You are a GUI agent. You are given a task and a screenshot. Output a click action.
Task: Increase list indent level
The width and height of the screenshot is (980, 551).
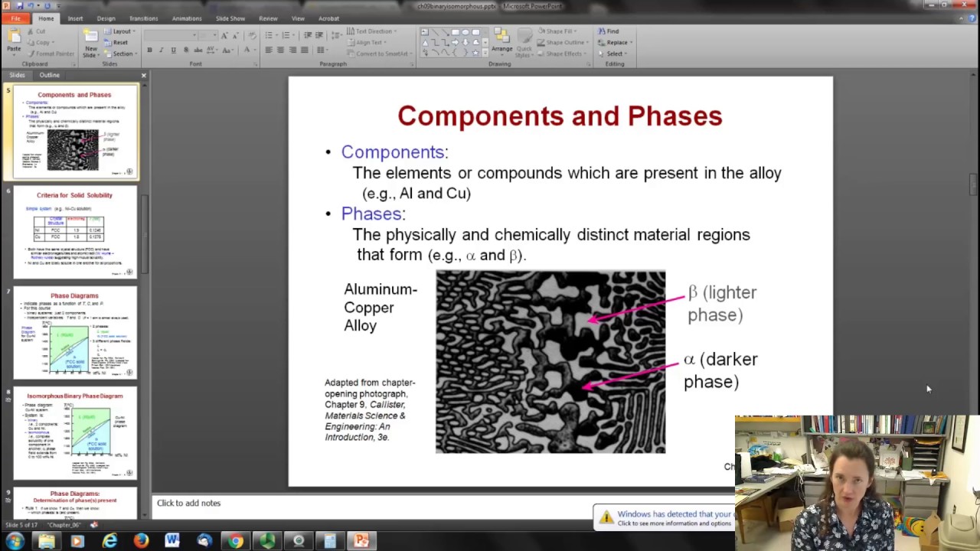click(319, 35)
